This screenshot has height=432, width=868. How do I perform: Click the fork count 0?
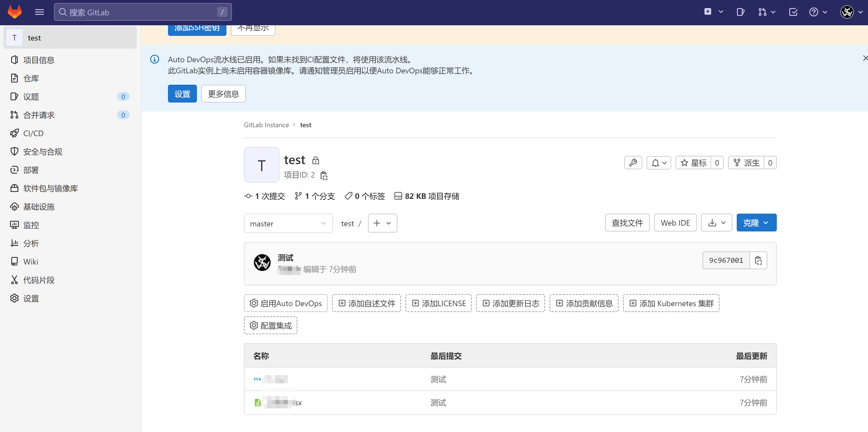pyautogui.click(x=770, y=163)
